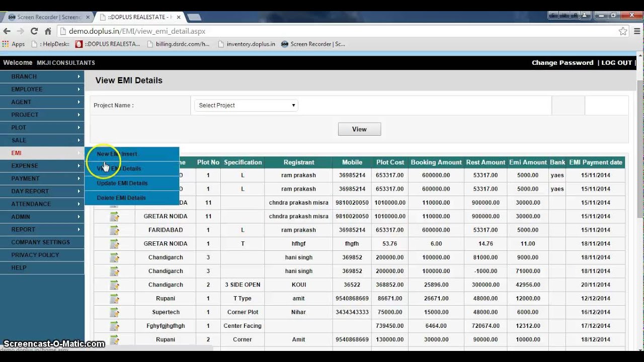Click the View button
Viewport: 644px width, 362px height.
[359, 129]
